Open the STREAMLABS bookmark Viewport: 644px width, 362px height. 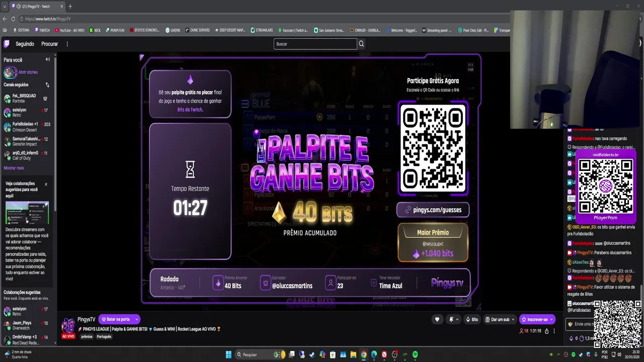[x=262, y=30]
